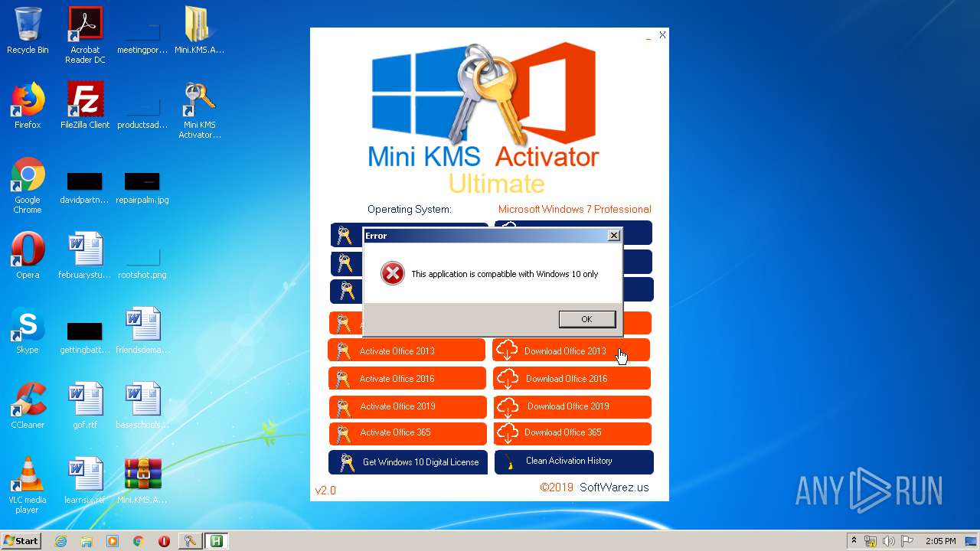The image size is (980, 551).
Task: Switch to Mini KMS Activator taskbar button
Action: [190, 541]
